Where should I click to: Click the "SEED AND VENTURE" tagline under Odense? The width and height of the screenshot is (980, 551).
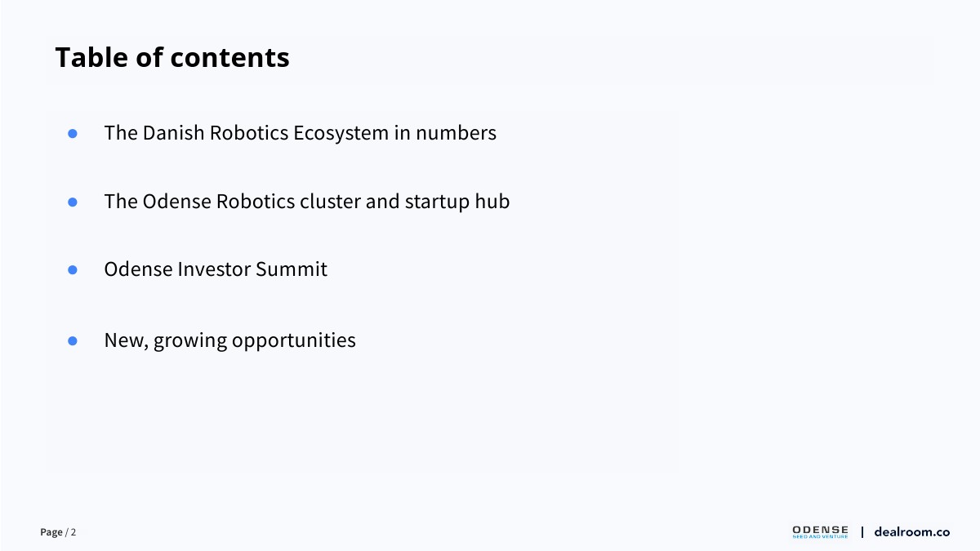click(820, 537)
